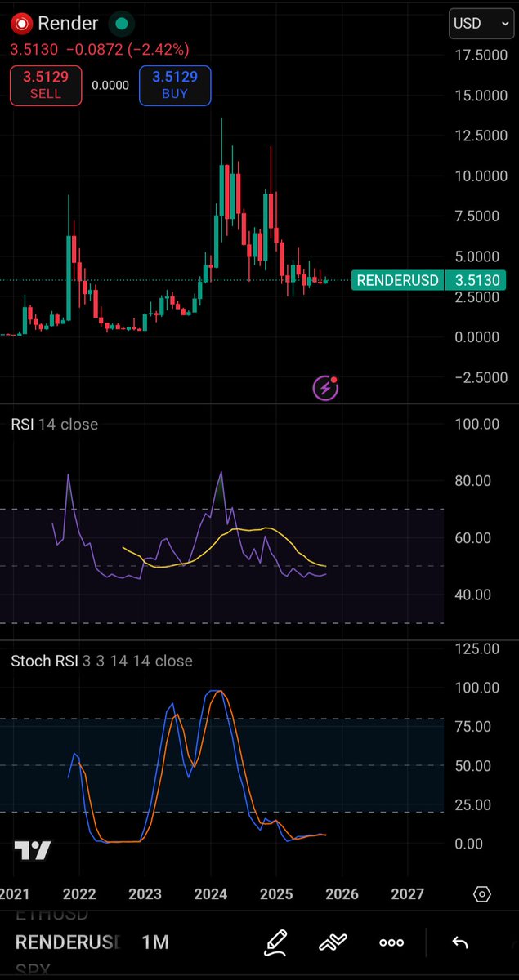
Task: Select the pencil drawing tools icon
Action: [275, 942]
